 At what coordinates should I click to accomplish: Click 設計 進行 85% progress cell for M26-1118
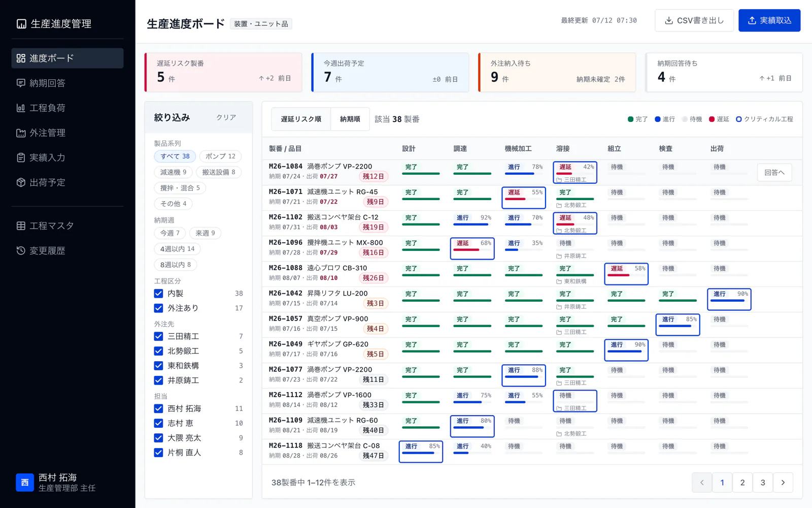(421, 452)
